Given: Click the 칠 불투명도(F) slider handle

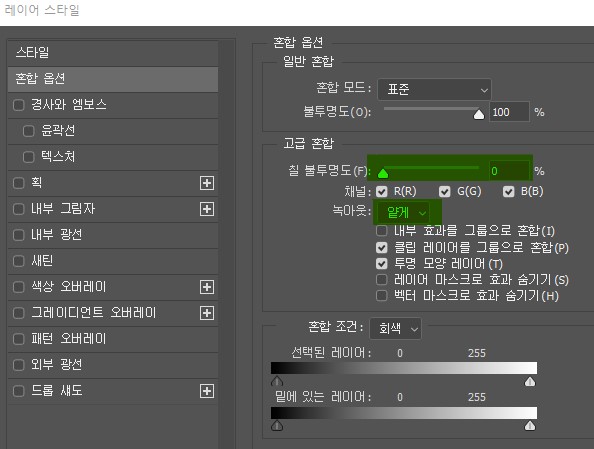Looking at the screenshot, I should (383, 173).
